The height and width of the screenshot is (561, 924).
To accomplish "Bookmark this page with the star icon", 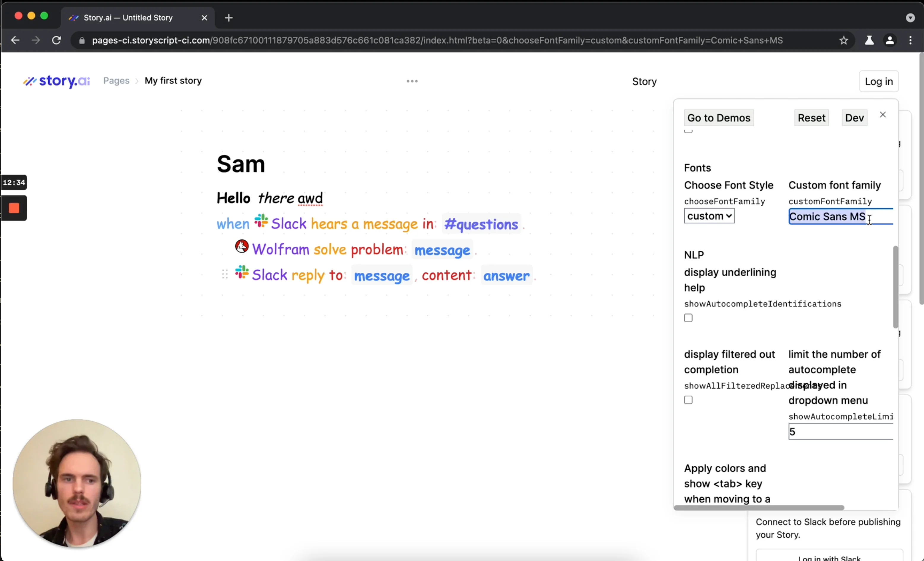I will pyautogui.click(x=844, y=40).
